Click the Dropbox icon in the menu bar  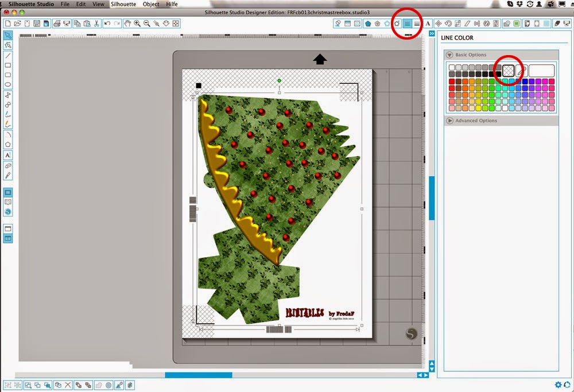click(x=520, y=4)
